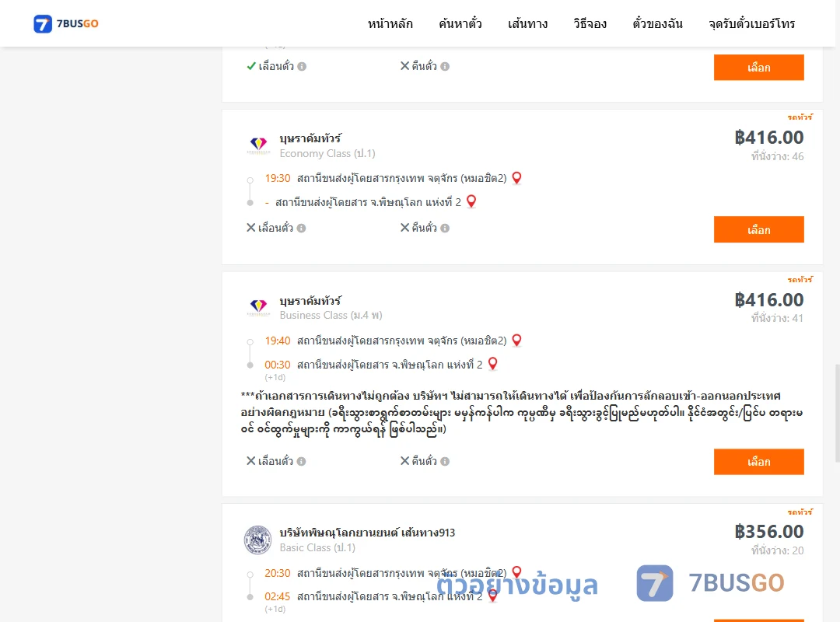Click ฿416.00 price on Business Class card
Viewport: 840px width, 622px height.
click(x=768, y=300)
